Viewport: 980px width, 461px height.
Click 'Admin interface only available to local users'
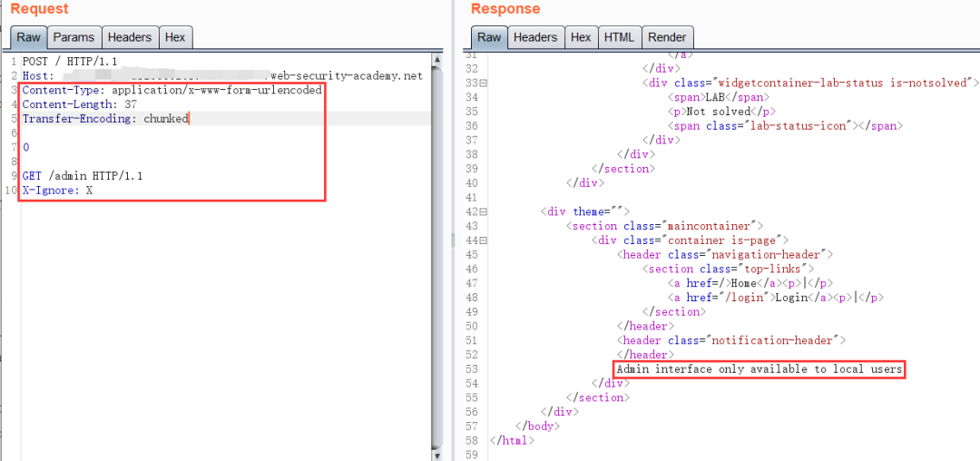click(x=759, y=370)
